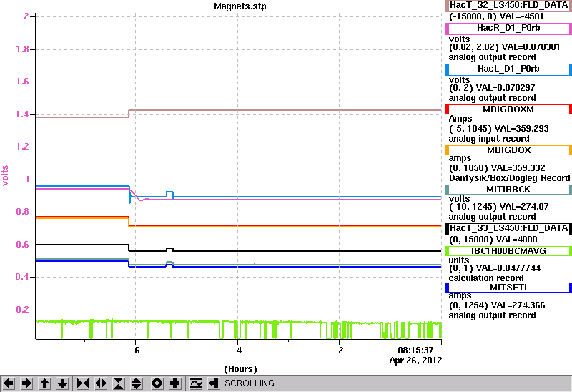The height and width of the screenshot is (392, 572).
Task: Click the (-15000, 0) VAL=-4501 readout
Action: [496, 16]
